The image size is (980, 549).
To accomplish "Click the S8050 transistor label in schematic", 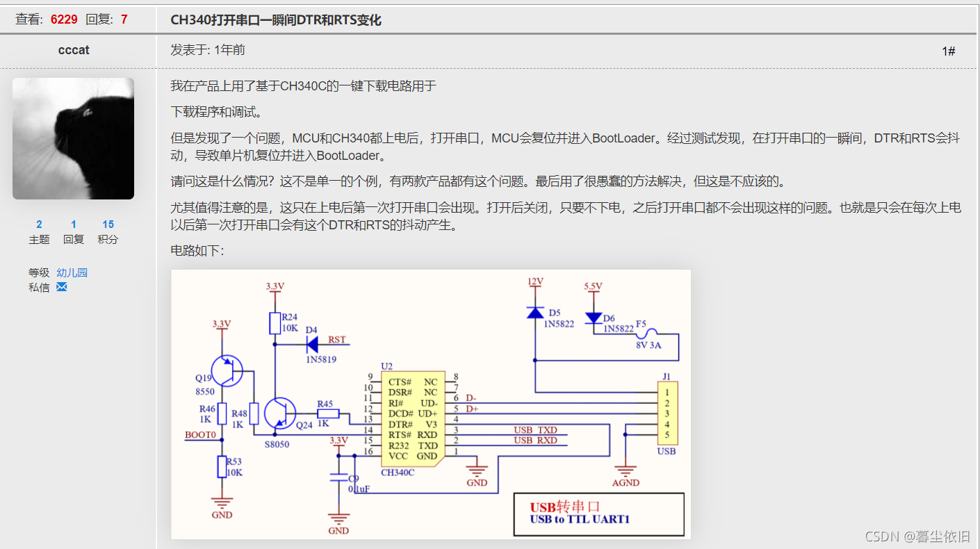I will click(x=277, y=444).
